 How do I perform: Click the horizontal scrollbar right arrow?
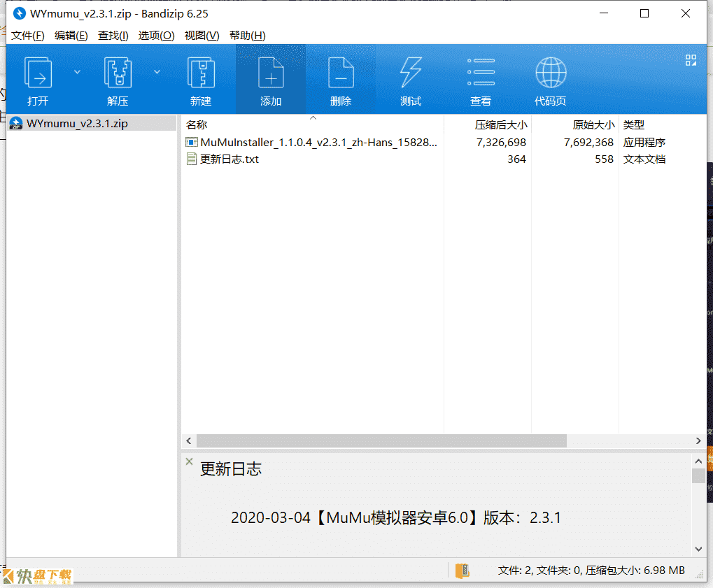698,440
